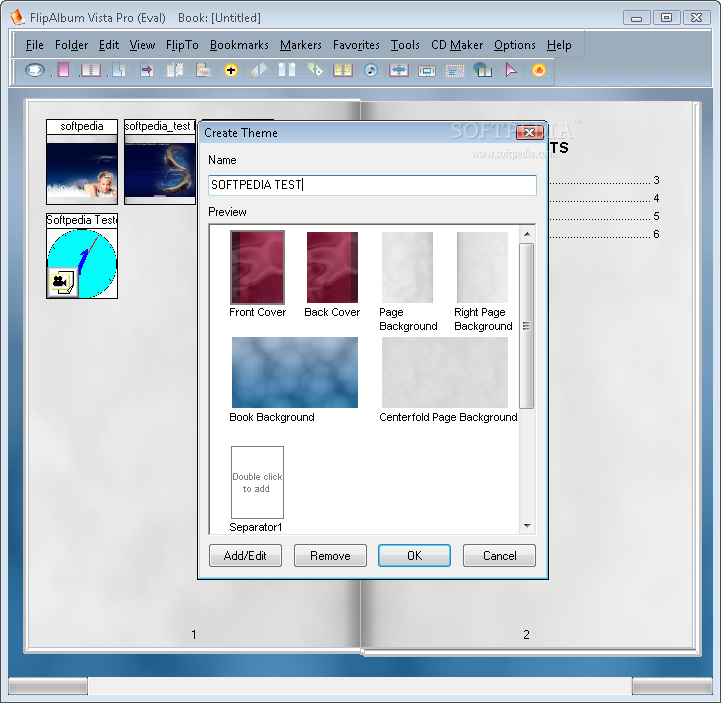Minimize the FlipAlbum window

[636, 18]
